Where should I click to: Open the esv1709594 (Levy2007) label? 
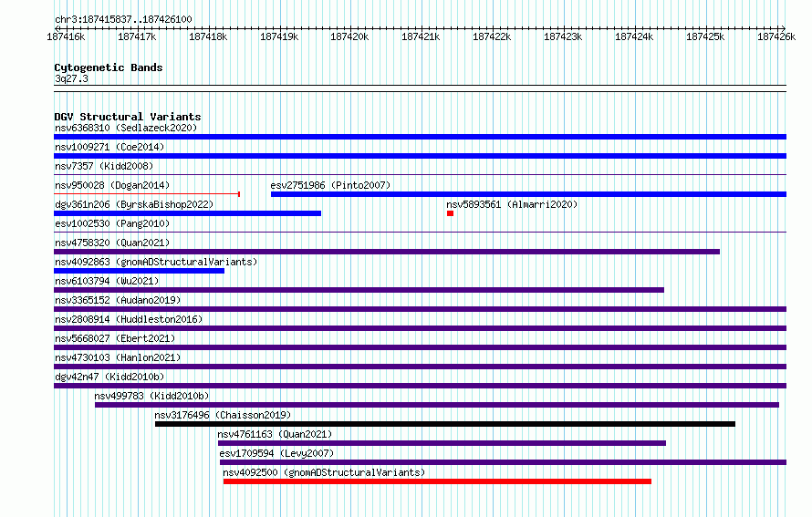click(x=276, y=453)
